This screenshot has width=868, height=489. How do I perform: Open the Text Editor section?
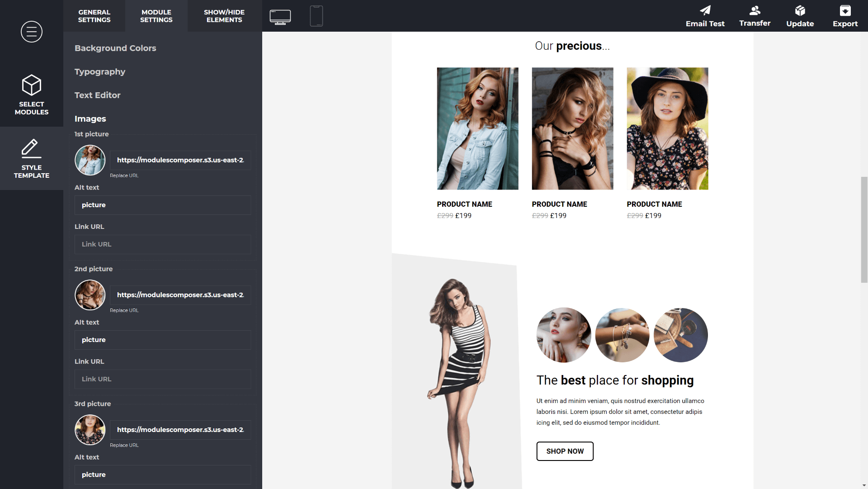coord(97,95)
